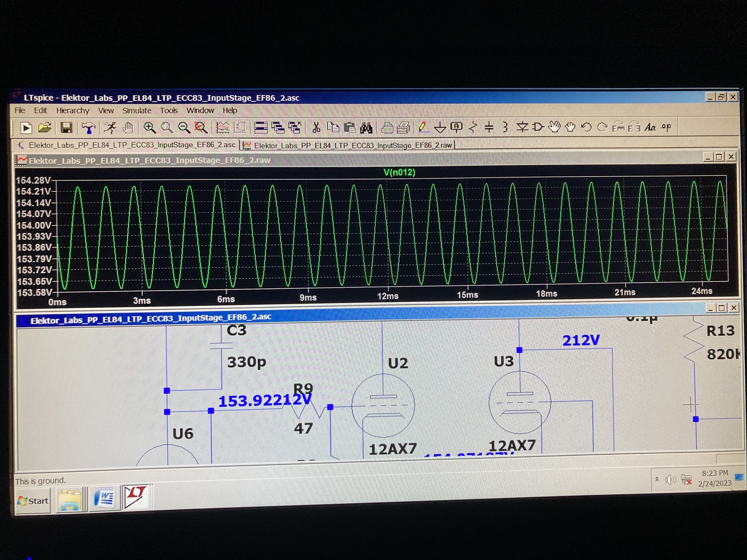This screenshot has height=560, width=747.
Task: Open the Edit menu
Action: click(x=40, y=110)
